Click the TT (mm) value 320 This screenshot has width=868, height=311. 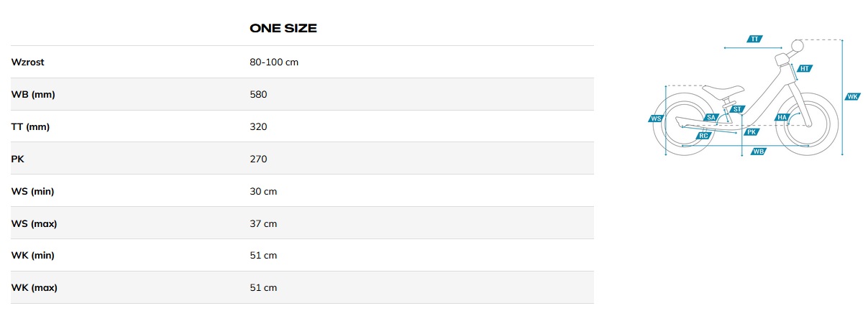coord(258,127)
